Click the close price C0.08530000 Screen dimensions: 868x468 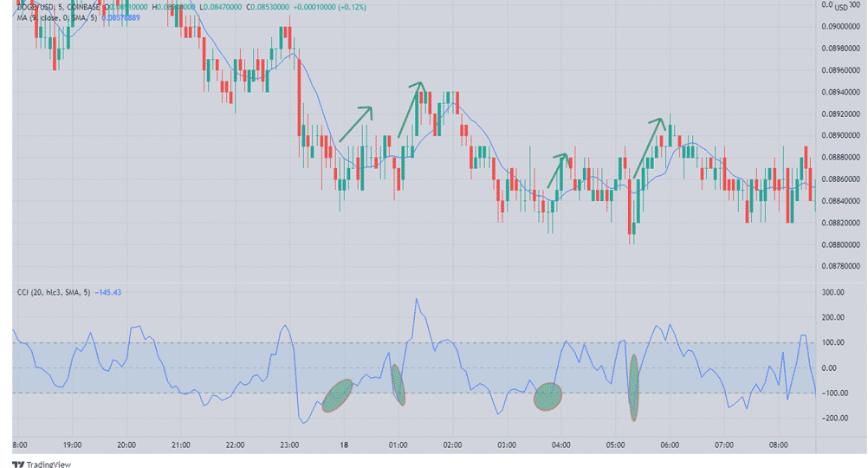pyautogui.click(x=268, y=7)
